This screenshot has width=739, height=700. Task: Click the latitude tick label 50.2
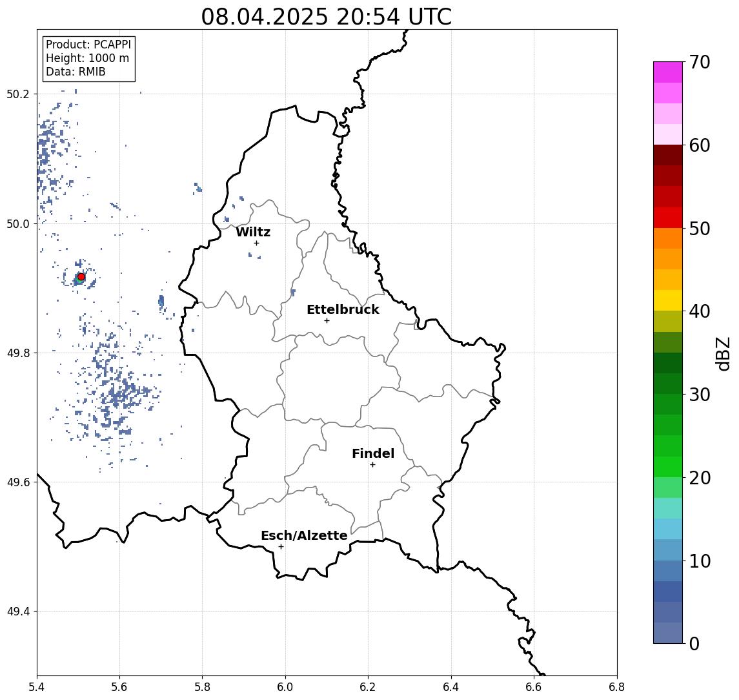point(18,94)
